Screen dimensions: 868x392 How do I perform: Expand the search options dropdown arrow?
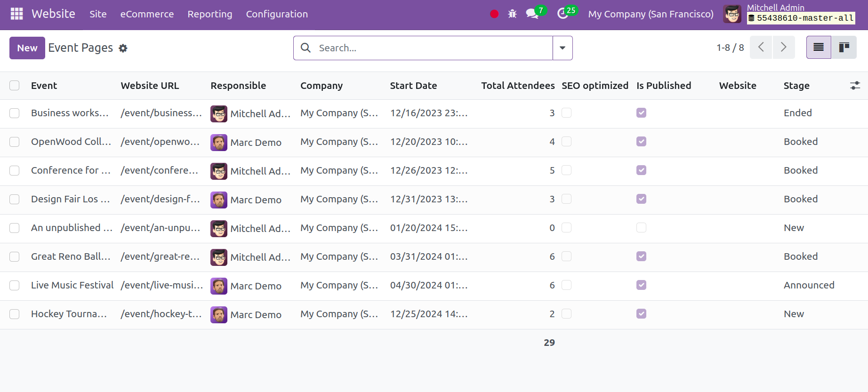pyautogui.click(x=563, y=48)
